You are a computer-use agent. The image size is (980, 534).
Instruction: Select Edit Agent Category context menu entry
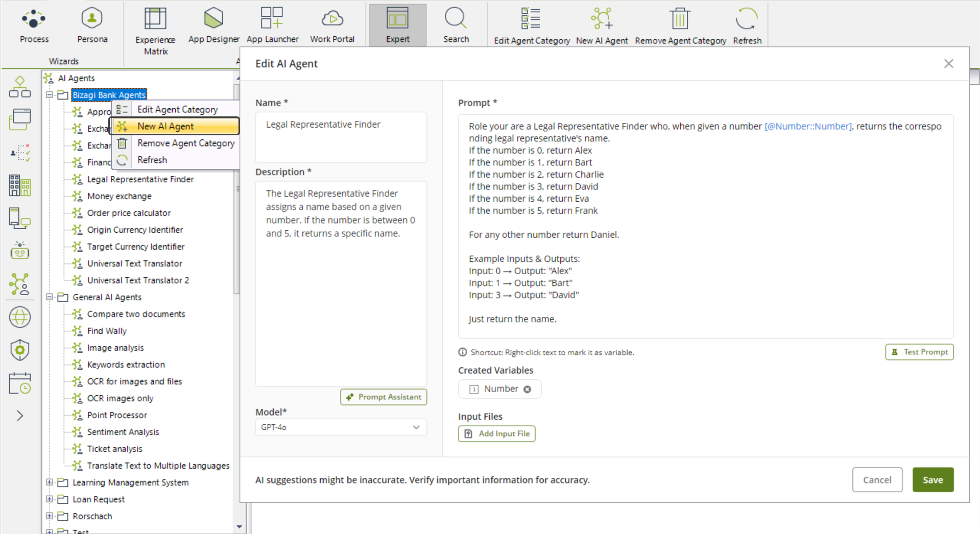(x=177, y=109)
